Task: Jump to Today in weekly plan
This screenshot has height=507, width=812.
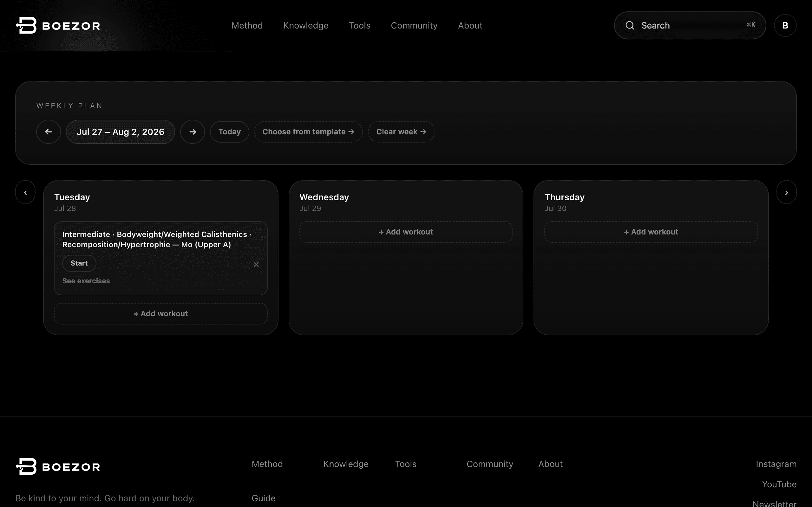Action: point(230,132)
